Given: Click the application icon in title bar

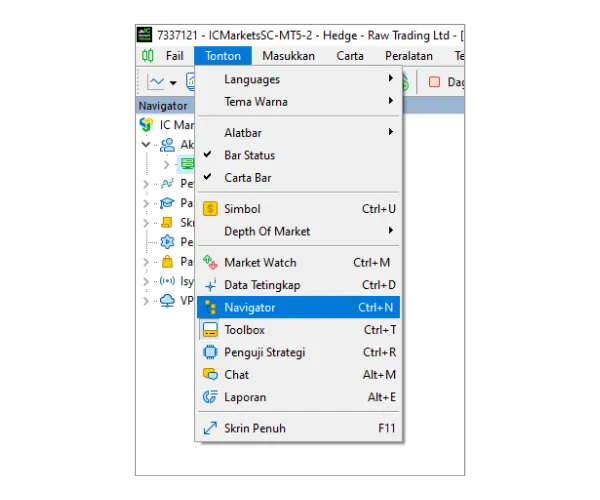Looking at the screenshot, I should [145, 35].
